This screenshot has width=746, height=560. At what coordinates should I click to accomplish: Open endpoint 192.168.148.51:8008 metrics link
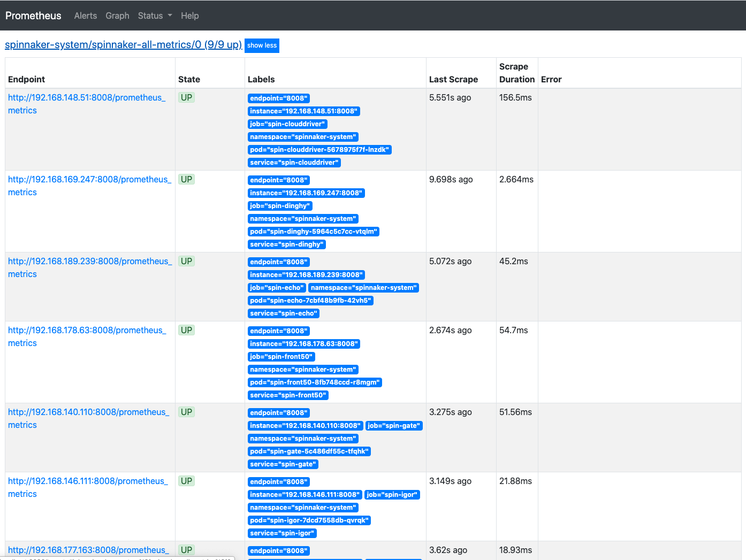pos(87,104)
